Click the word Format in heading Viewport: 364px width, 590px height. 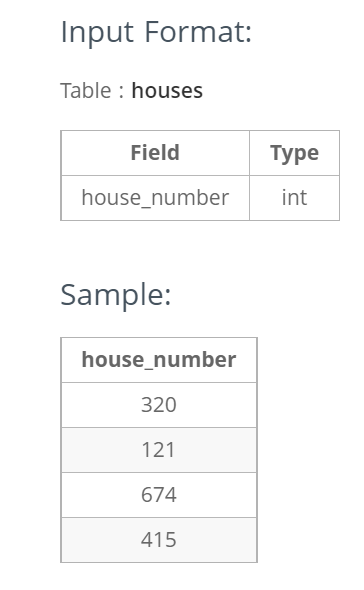click(198, 32)
